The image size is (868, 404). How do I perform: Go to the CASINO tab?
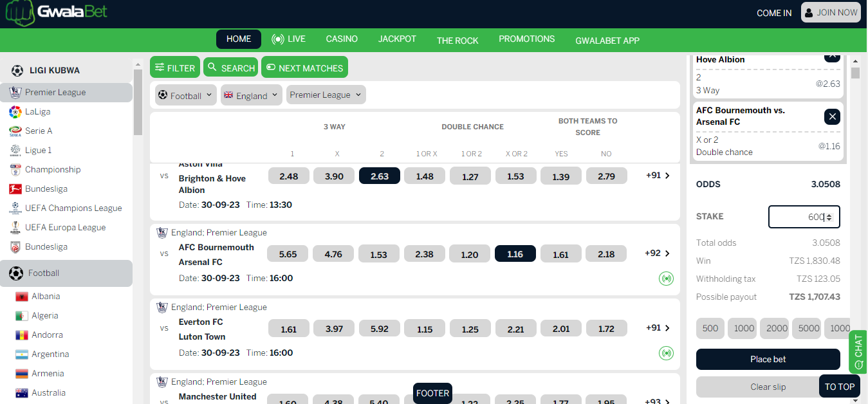point(342,39)
